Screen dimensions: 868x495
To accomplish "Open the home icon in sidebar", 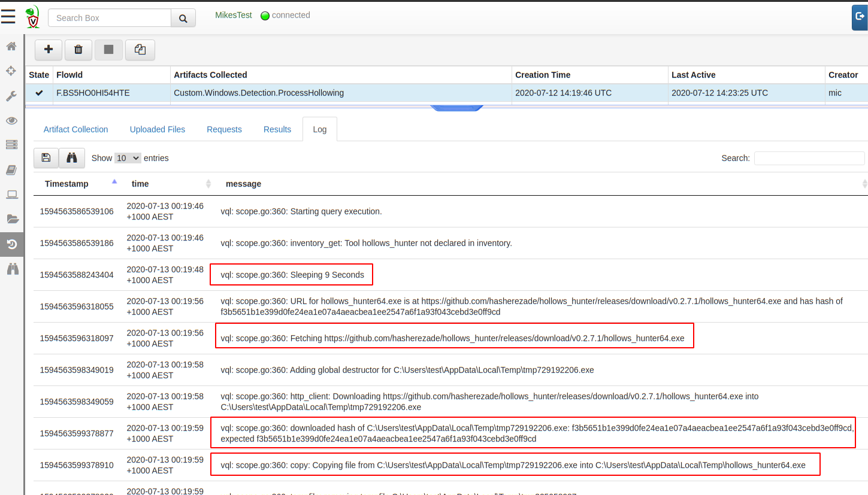I will click(11, 46).
